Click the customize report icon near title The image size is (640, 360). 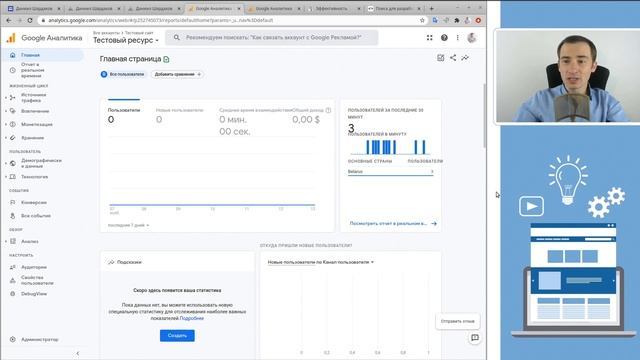pyautogui.click(x=440, y=58)
